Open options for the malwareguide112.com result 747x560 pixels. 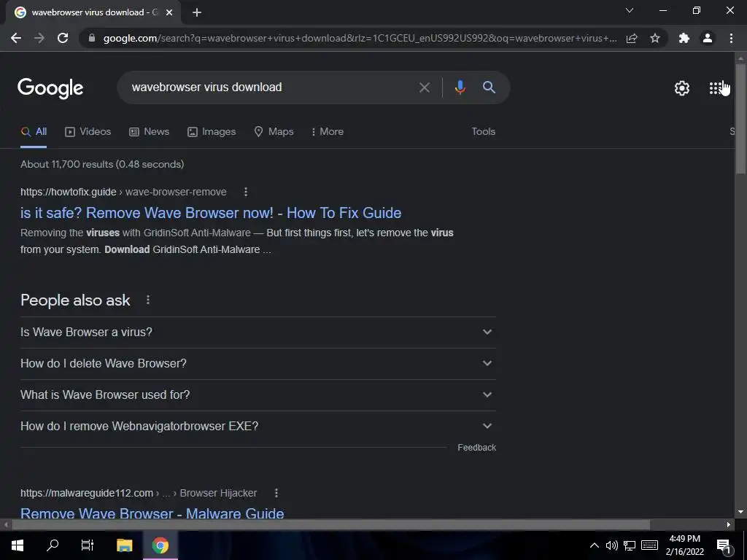(x=276, y=493)
